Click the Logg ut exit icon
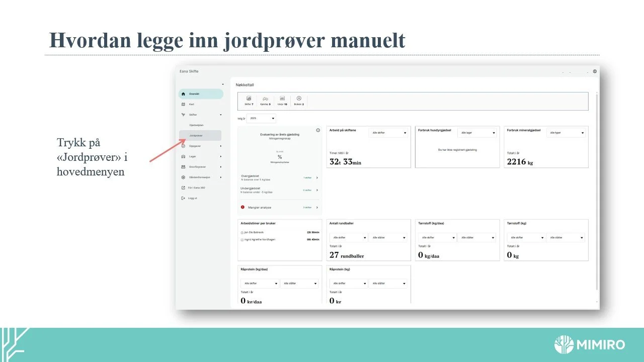 183,198
